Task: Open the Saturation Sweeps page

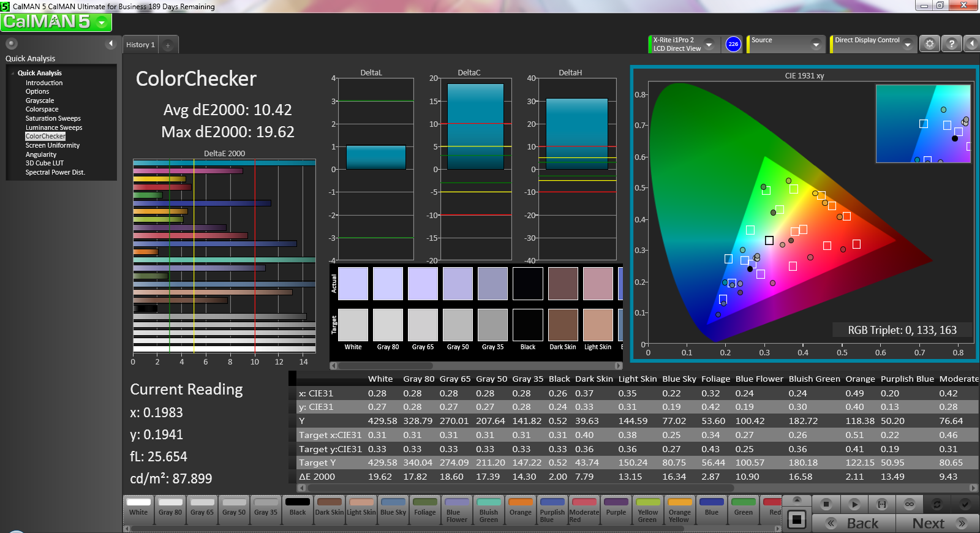Action: [x=53, y=118]
